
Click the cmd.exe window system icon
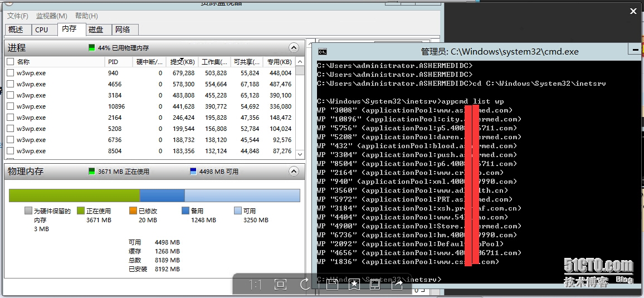coord(323,52)
